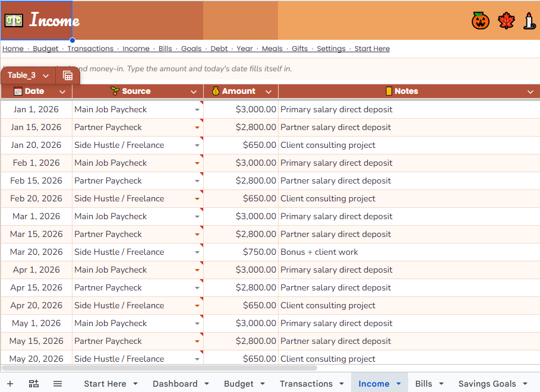Switch to Bills sheet tab
This screenshot has width=540, height=392.
click(424, 384)
